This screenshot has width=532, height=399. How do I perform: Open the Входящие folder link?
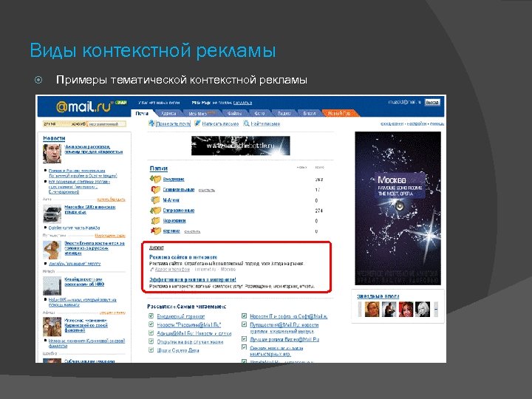(x=174, y=179)
